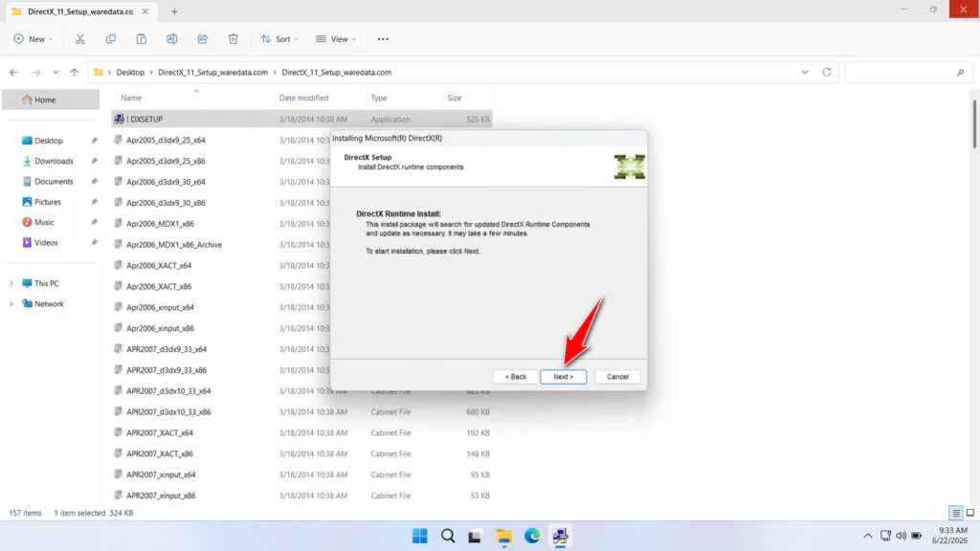Go forward with the Forward arrow
This screenshot has width=980, height=551.
(36, 73)
